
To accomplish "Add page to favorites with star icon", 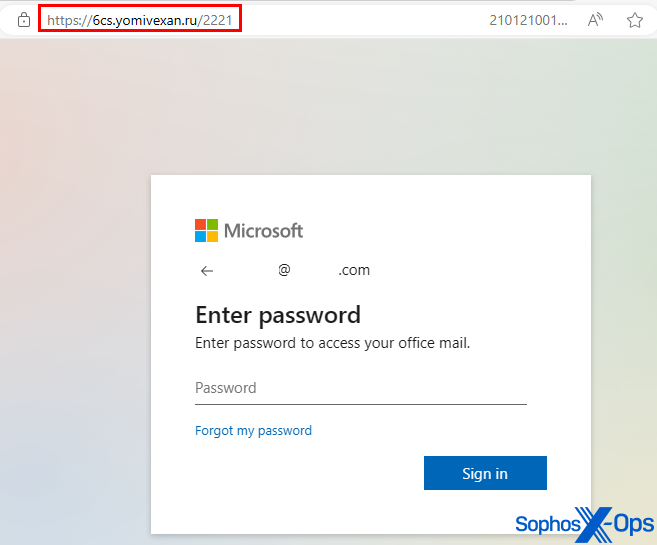I will click(634, 20).
